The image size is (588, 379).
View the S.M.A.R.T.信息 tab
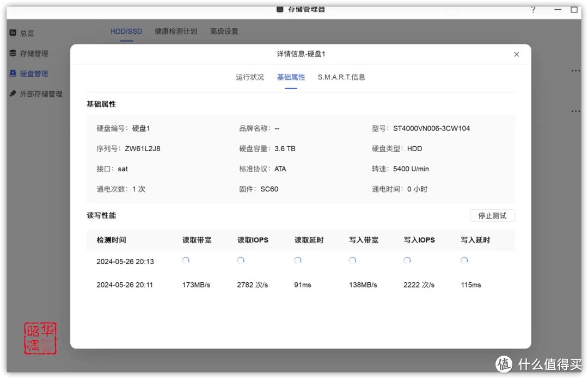coord(341,77)
